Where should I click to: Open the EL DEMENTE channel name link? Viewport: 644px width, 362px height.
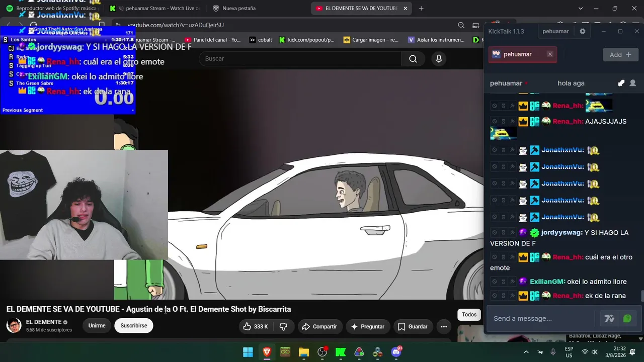coord(44,322)
